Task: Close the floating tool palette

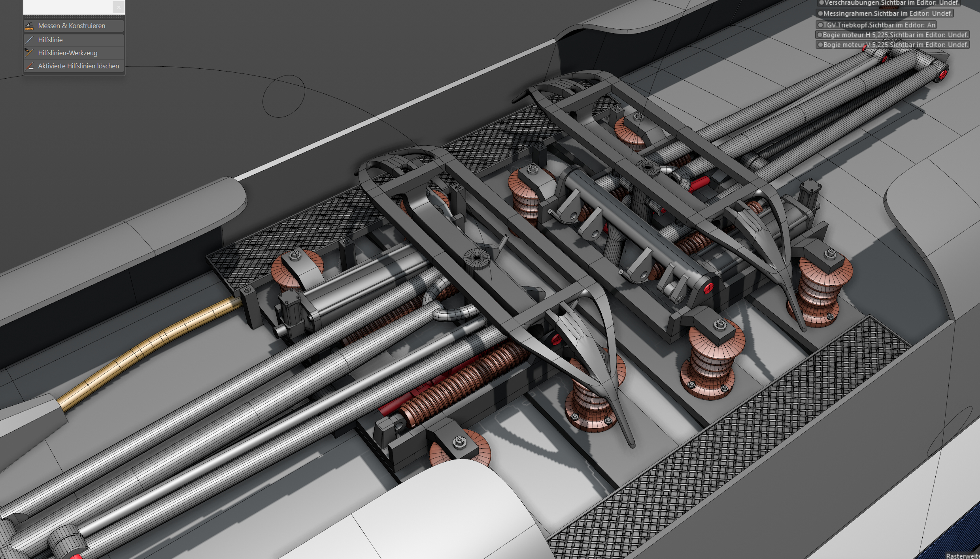Action: pyautogui.click(x=118, y=7)
